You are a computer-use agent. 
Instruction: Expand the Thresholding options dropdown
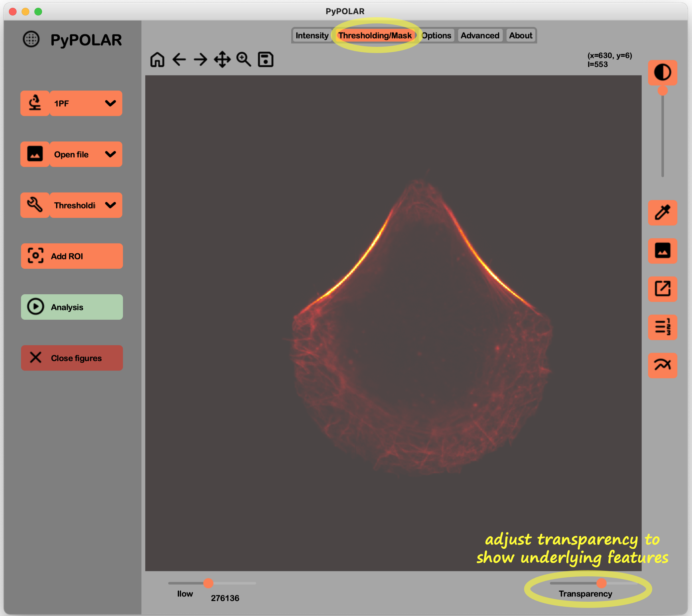pos(110,205)
